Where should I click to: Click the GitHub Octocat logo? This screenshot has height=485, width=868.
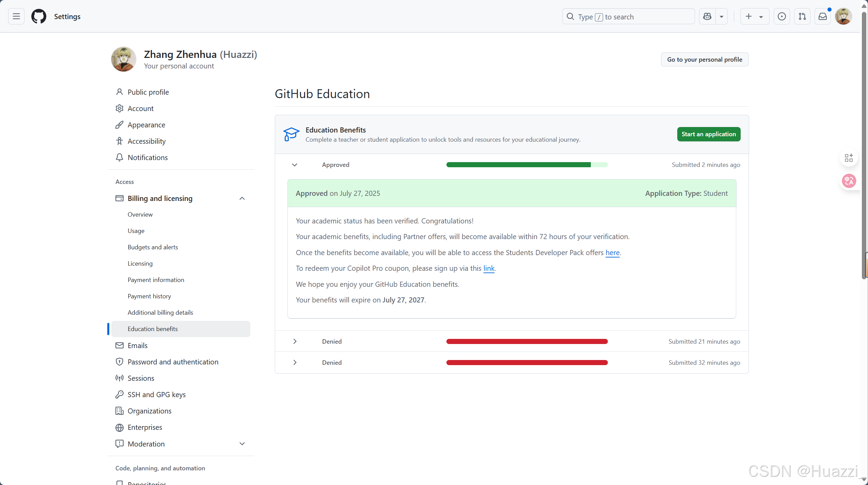coord(39,16)
